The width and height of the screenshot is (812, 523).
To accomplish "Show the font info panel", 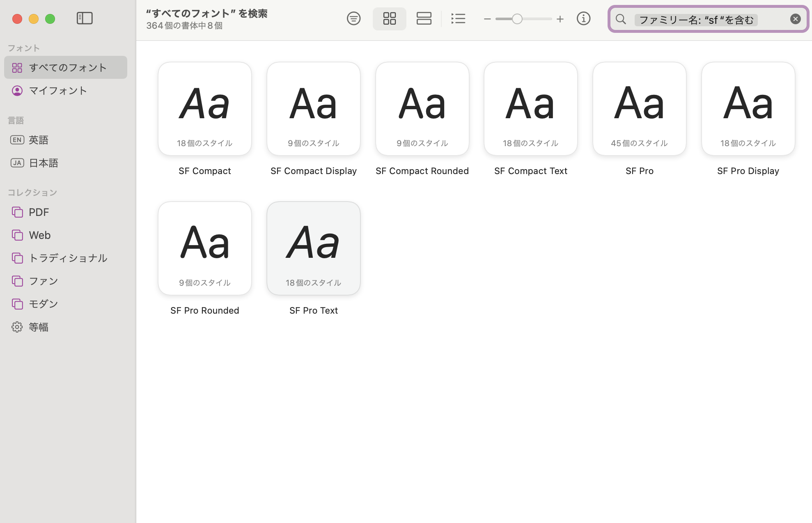I will pos(583,18).
